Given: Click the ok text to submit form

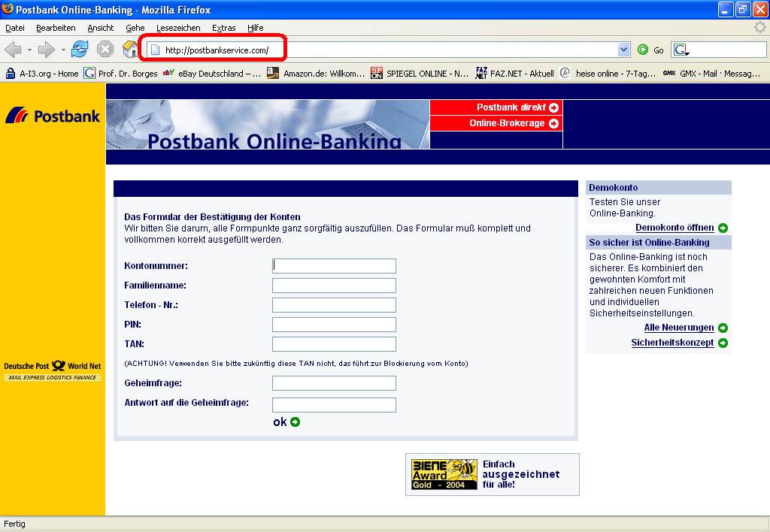Looking at the screenshot, I should click(280, 422).
